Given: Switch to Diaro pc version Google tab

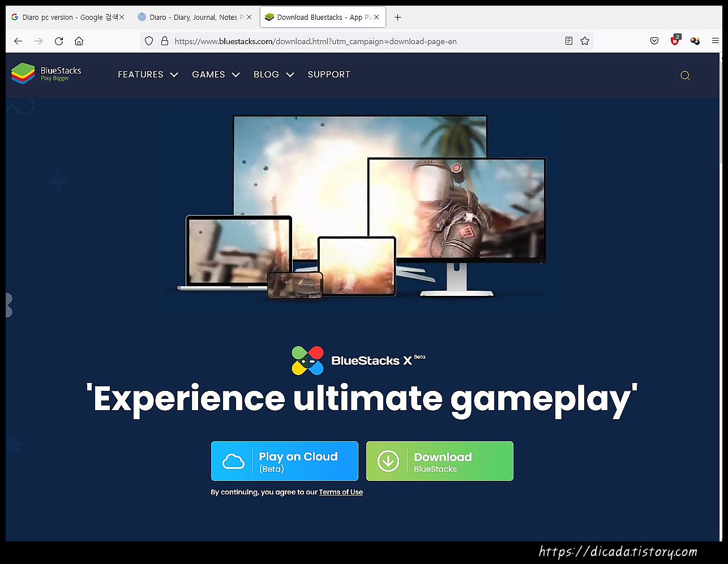Looking at the screenshot, I should pyautogui.click(x=68, y=17).
